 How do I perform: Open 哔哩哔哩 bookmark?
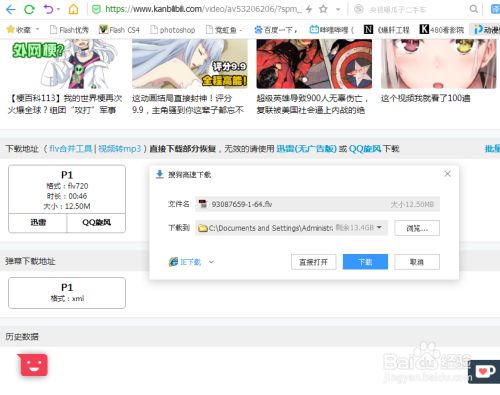[332, 30]
